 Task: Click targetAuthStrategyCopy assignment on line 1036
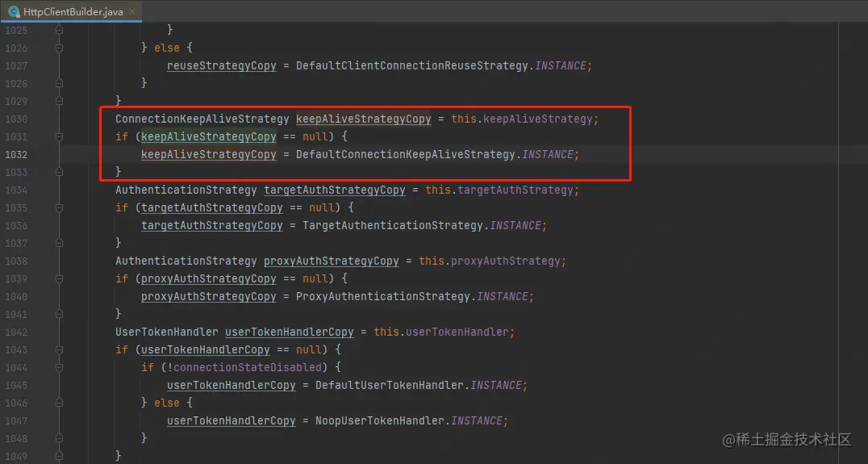pyautogui.click(x=212, y=225)
